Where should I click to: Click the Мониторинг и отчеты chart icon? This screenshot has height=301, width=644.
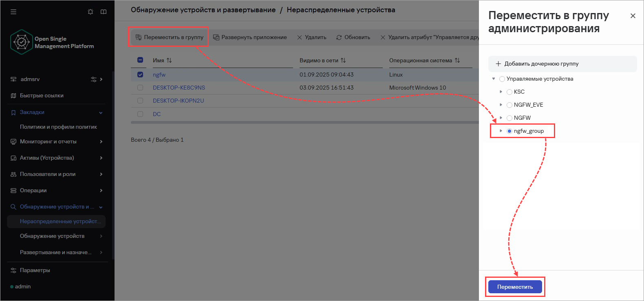click(x=13, y=142)
